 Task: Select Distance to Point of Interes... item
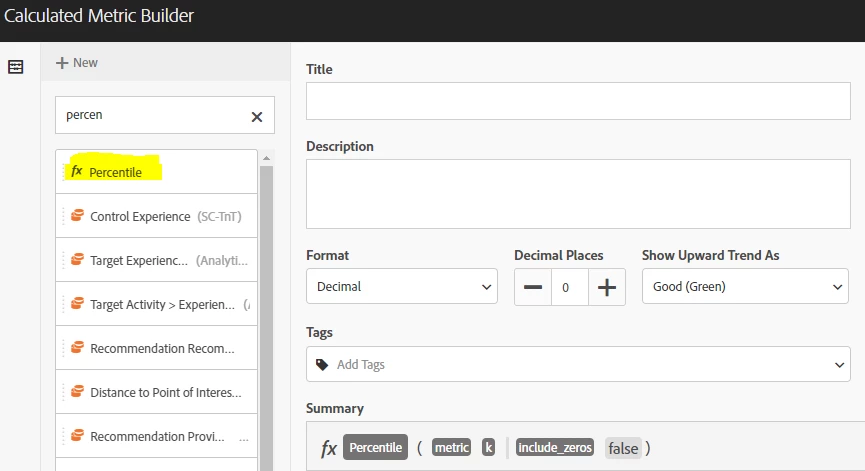[156, 392]
